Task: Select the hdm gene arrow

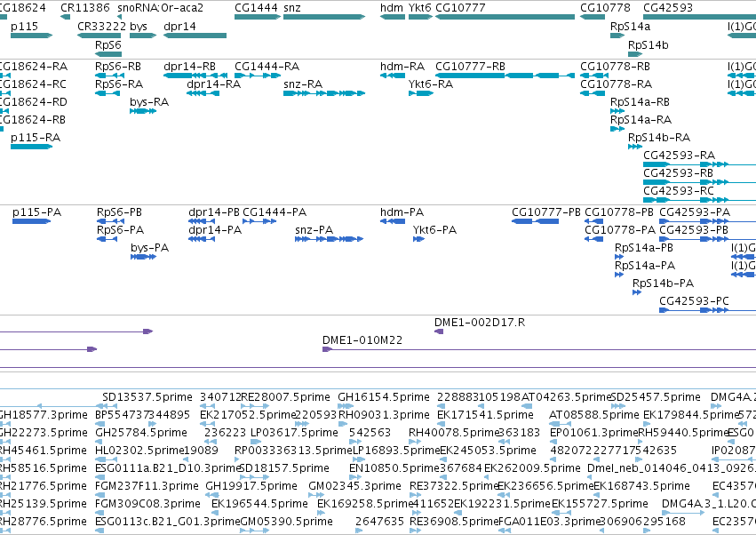Action: 393,17
